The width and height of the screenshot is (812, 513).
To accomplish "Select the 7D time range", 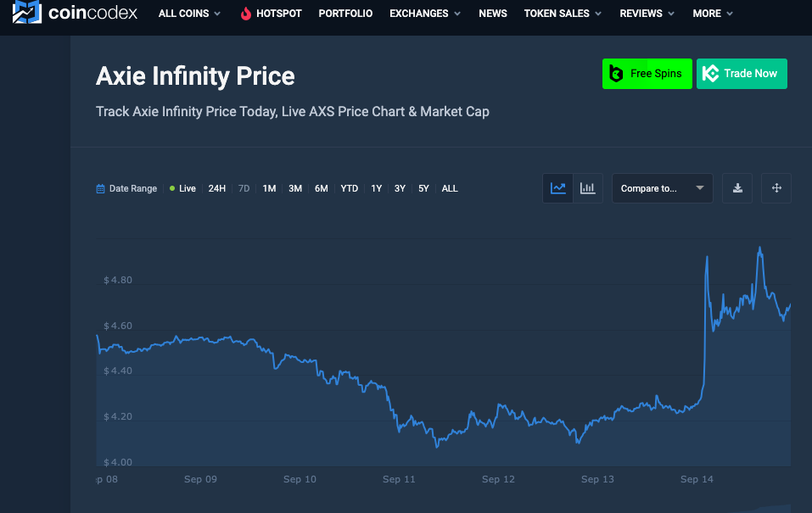I will pos(244,188).
